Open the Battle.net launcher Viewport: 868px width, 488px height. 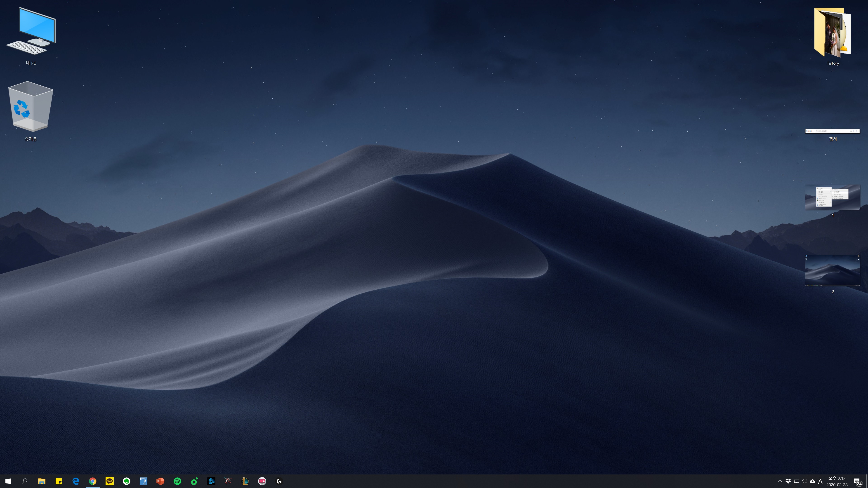(x=211, y=481)
